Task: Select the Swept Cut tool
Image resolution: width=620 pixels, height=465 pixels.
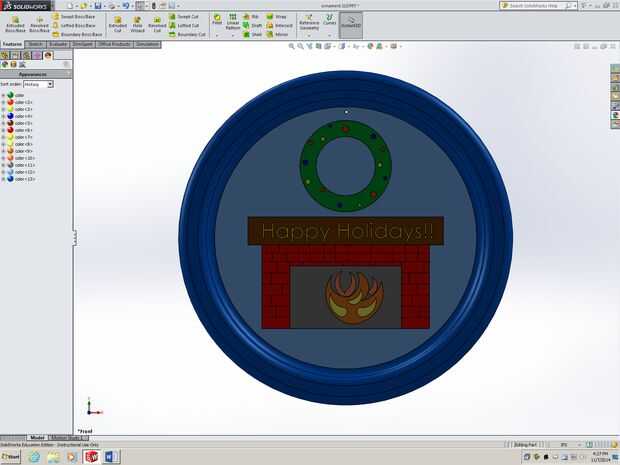Action: (183, 17)
